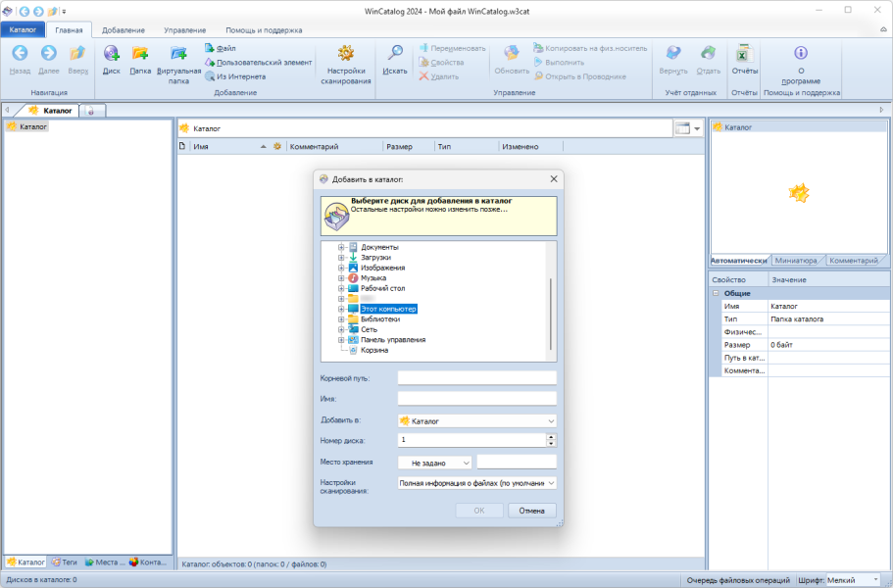Click the greyed OK button
This screenshot has height=588, width=893.
(x=479, y=511)
